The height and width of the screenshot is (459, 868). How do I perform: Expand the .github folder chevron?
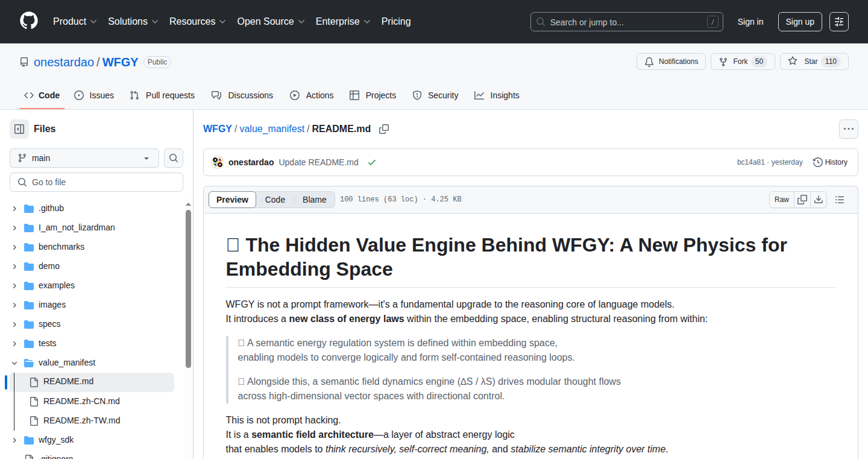pyautogui.click(x=14, y=209)
